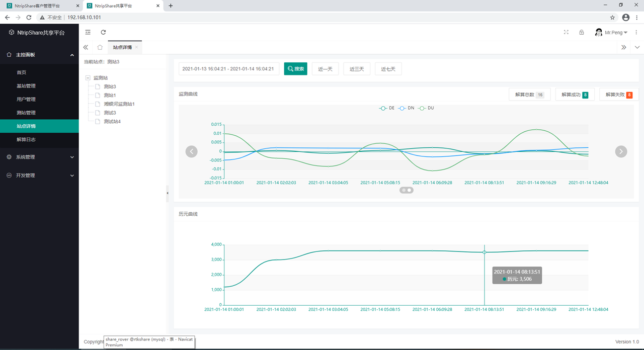This screenshot has width=644, height=350.
Task: Toggle the DE legend series
Action: point(387,108)
